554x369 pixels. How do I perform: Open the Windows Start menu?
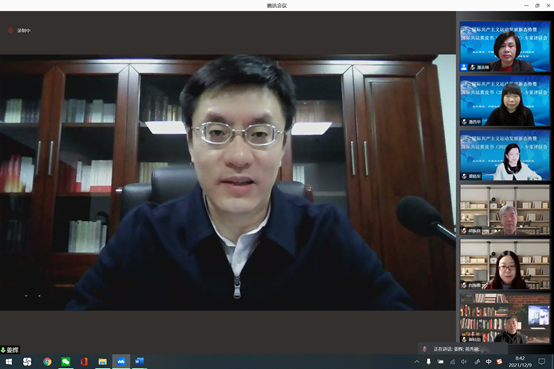click(9, 362)
